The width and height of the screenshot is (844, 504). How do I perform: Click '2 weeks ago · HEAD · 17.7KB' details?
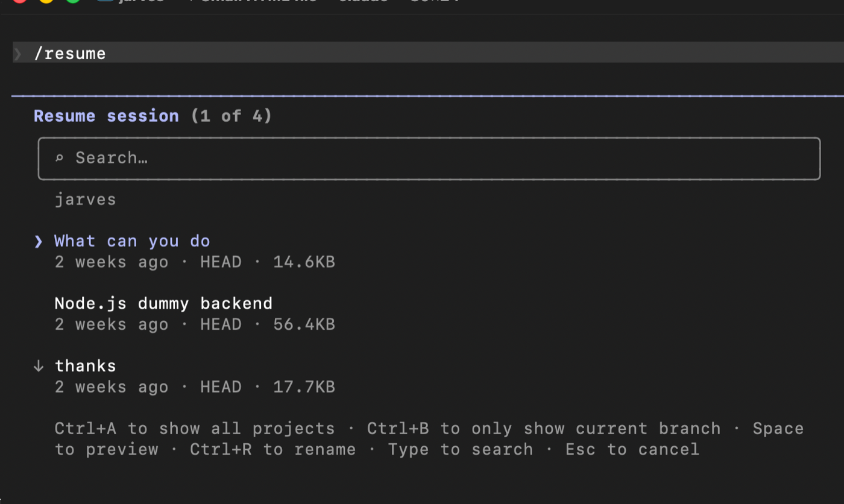coord(195,387)
